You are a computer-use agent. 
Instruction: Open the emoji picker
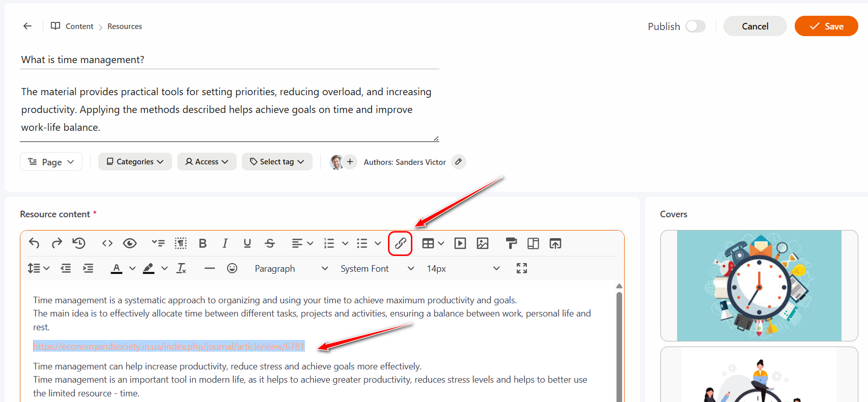(232, 268)
